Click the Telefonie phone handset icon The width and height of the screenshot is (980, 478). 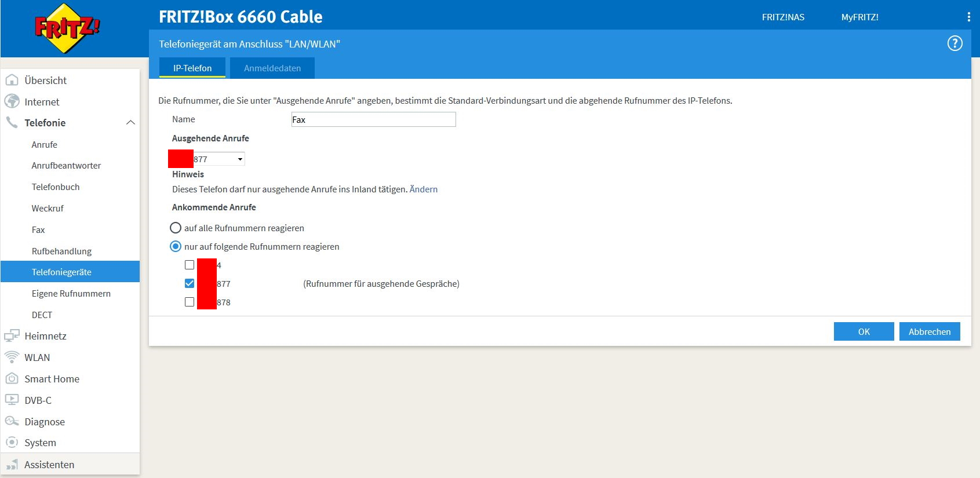tap(12, 122)
